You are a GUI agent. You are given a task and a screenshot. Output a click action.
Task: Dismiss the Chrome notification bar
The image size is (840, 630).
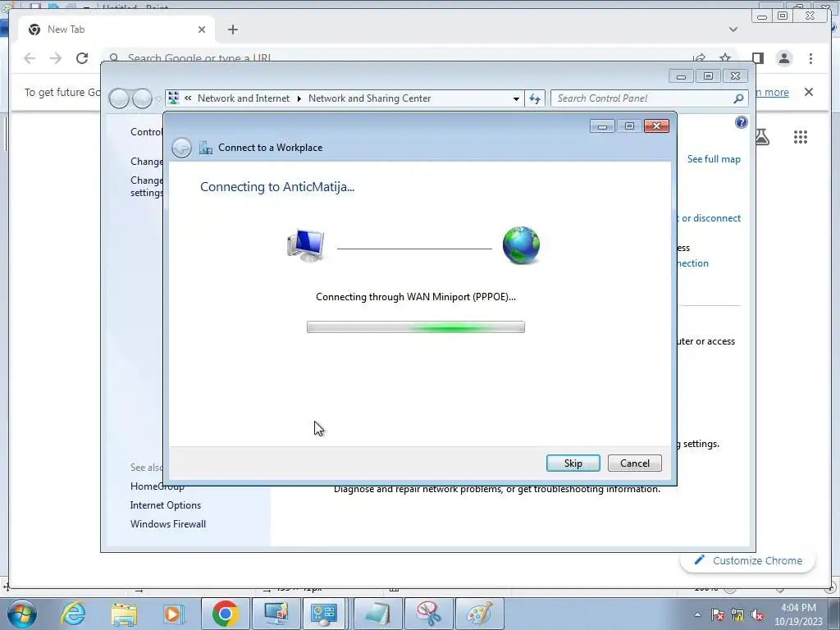tap(809, 92)
